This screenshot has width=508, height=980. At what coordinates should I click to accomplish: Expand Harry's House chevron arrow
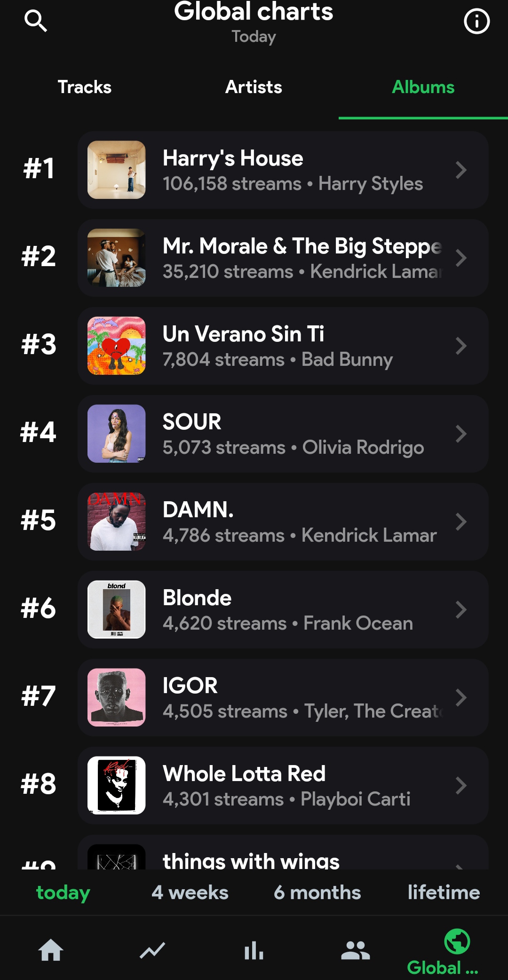point(461,170)
